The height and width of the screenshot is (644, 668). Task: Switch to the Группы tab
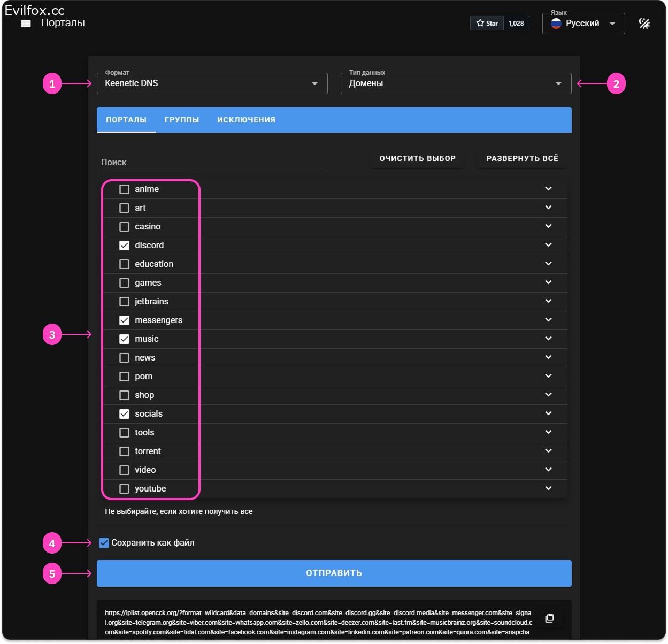(182, 120)
